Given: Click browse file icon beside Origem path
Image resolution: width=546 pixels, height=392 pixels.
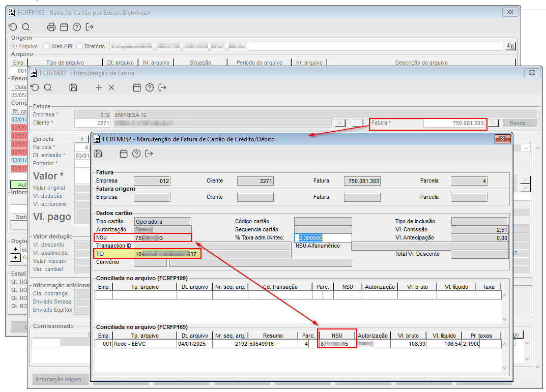Looking at the screenshot, I should [x=510, y=46].
